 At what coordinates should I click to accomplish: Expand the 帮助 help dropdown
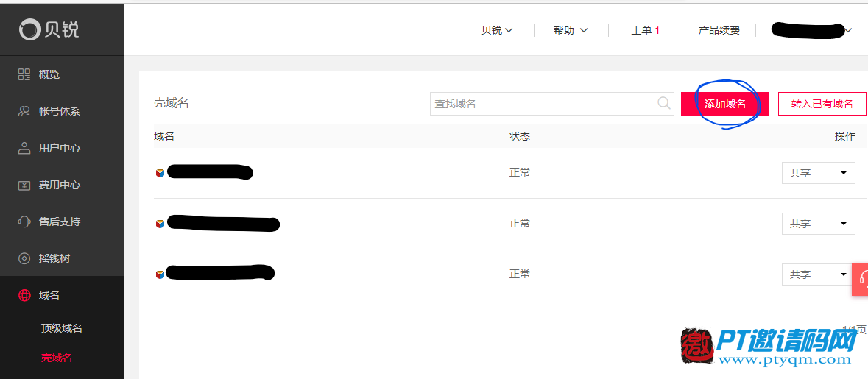point(570,30)
